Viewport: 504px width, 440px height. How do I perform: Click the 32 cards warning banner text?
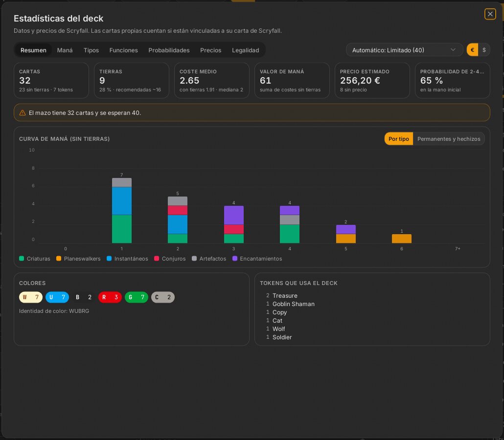click(x=85, y=113)
